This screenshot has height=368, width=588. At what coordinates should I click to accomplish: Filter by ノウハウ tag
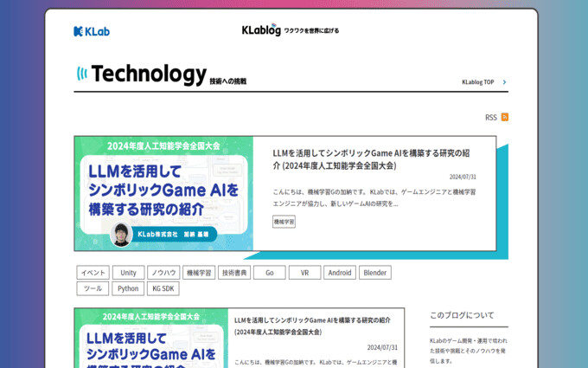[163, 273]
